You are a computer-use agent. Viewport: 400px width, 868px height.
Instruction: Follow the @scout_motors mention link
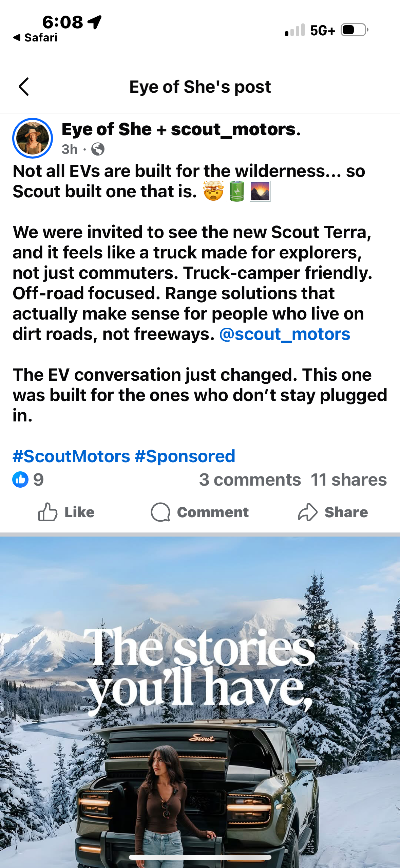click(285, 334)
